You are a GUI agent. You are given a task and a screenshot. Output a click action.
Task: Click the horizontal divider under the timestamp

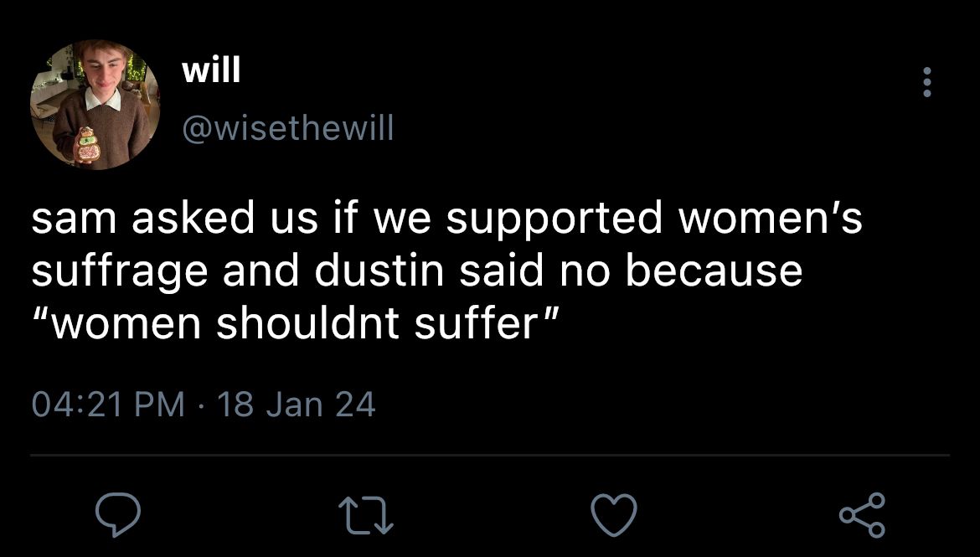coord(490,455)
